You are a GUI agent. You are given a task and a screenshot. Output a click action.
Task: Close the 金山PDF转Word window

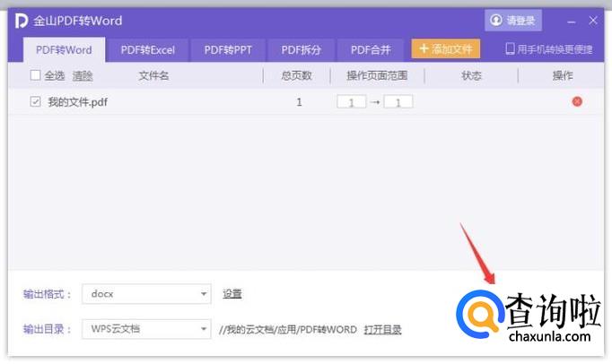[x=593, y=21]
